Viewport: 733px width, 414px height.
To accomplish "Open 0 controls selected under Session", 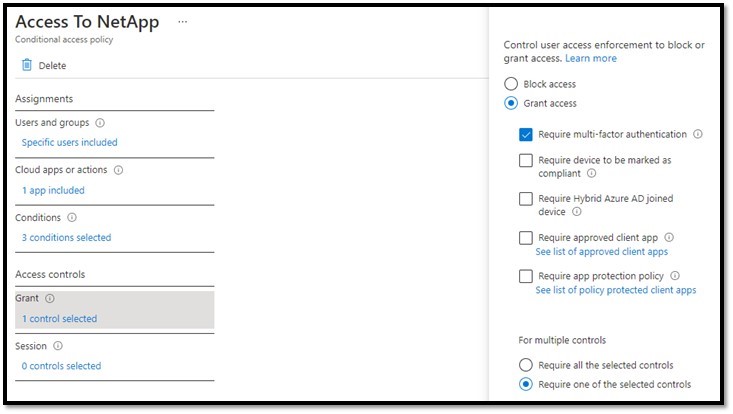I will click(61, 366).
